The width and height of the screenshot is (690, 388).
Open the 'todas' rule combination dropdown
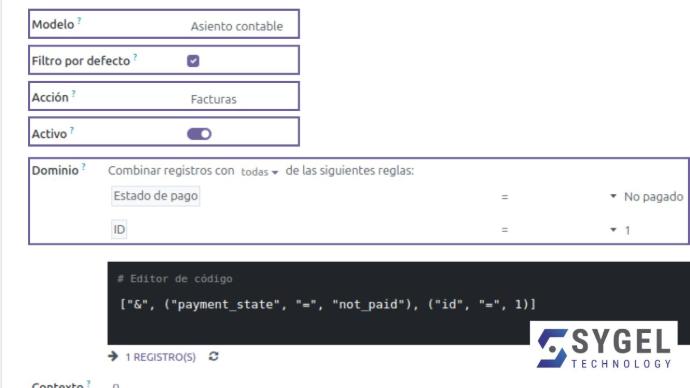click(x=260, y=172)
